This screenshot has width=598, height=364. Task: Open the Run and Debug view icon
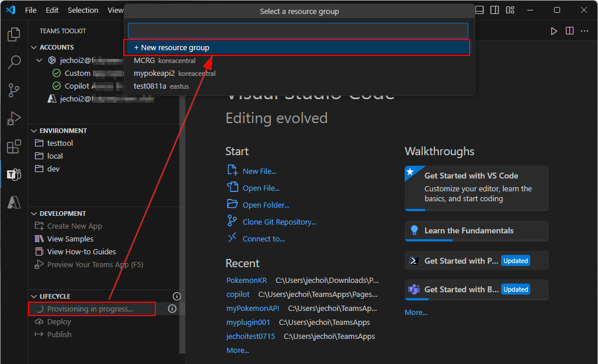(x=14, y=118)
